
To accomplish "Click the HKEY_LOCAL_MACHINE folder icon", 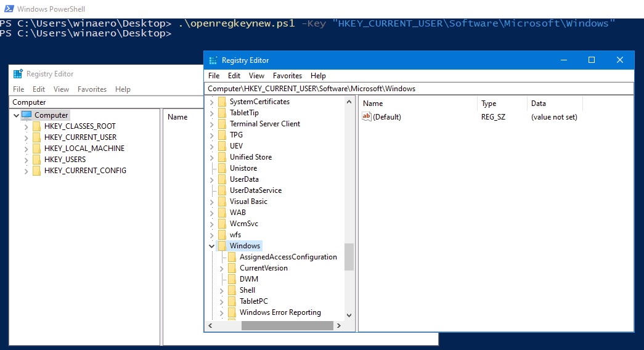I will (x=36, y=149).
